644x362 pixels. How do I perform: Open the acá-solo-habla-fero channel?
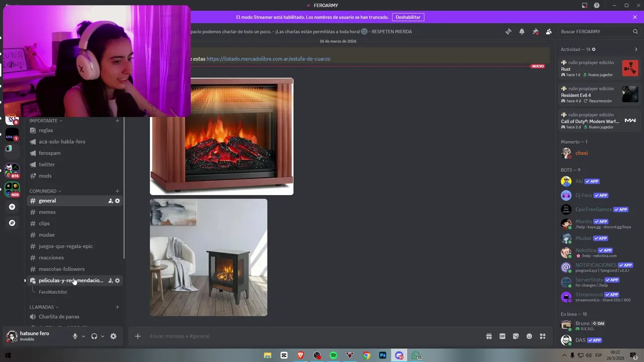pos(74,142)
